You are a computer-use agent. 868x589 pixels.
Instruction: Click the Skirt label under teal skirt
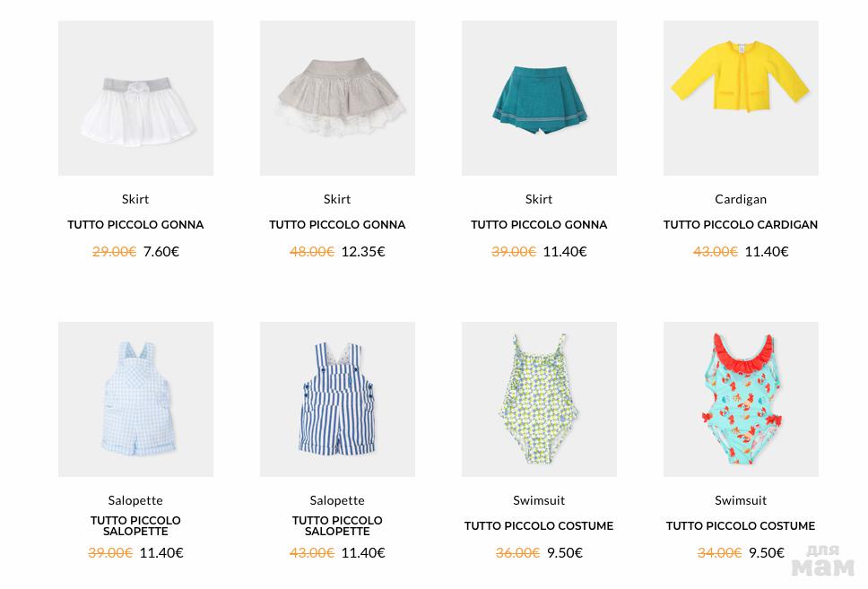(x=539, y=199)
